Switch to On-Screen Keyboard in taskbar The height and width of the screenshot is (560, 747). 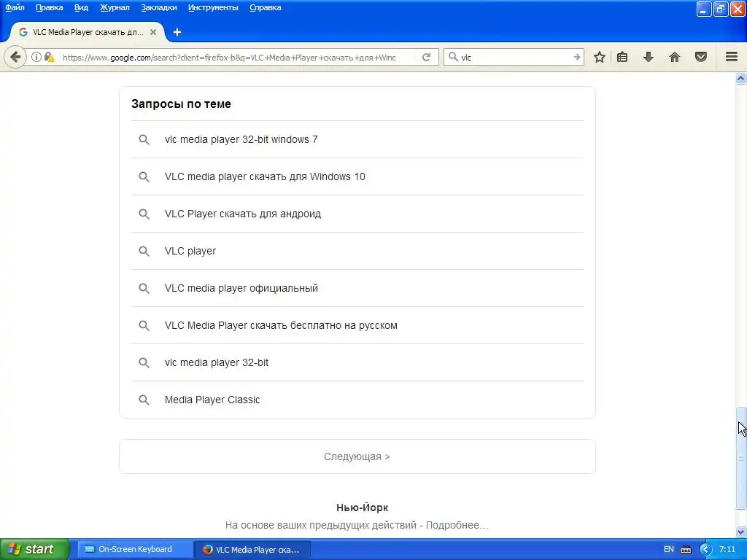pyautogui.click(x=135, y=549)
